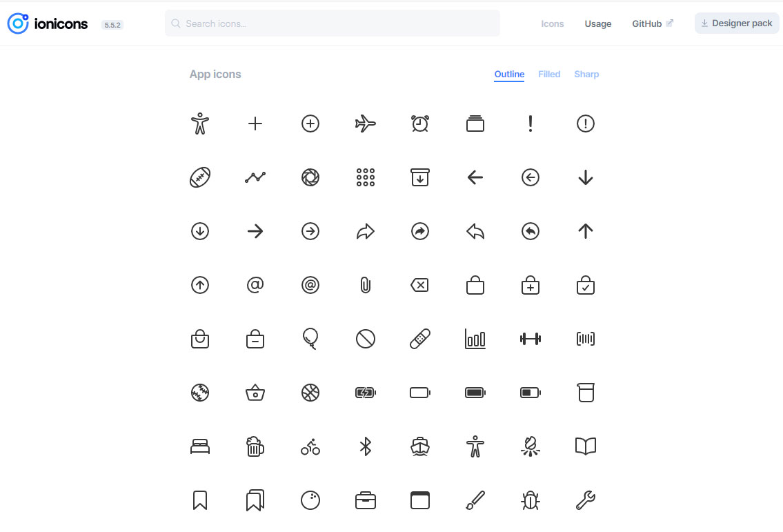Screen dimensions: 783x532
Task: Switch to the Sharp tab
Action: point(586,74)
